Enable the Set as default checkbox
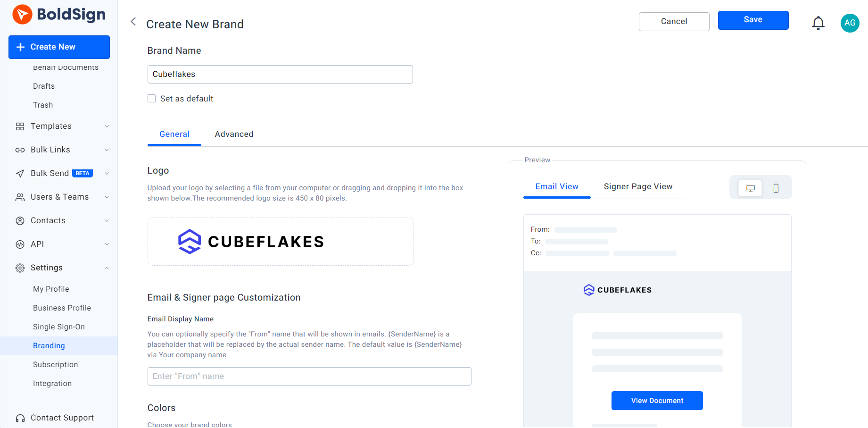The height and width of the screenshot is (428, 868). (152, 99)
